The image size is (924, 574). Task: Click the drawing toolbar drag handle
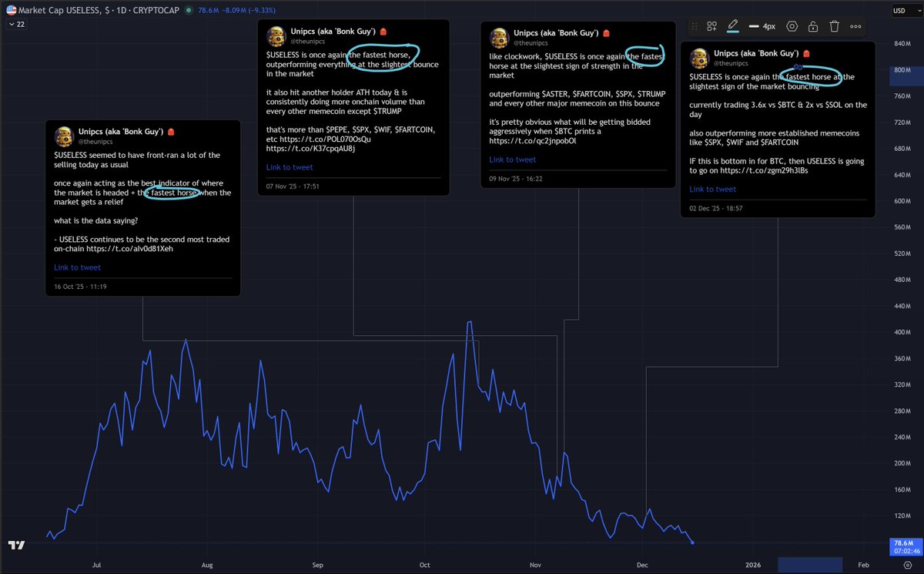(695, 26)
